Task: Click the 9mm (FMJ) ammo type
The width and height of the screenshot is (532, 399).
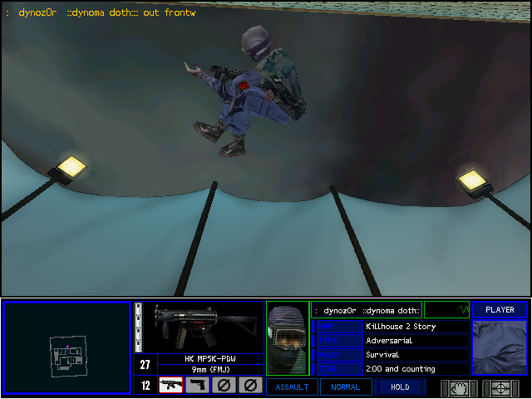Action: [x=210, y=369]
